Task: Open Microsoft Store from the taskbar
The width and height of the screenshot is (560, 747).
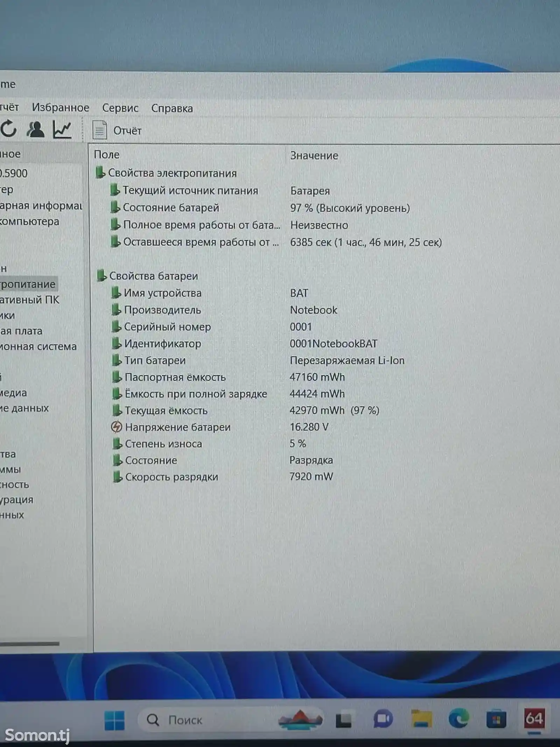Action: [x=496, y=719]
